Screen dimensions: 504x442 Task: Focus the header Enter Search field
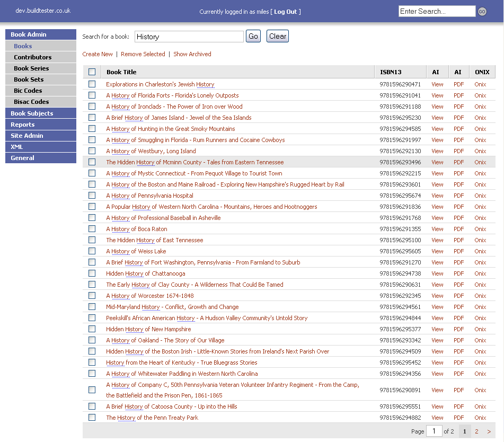click(437, 11)
